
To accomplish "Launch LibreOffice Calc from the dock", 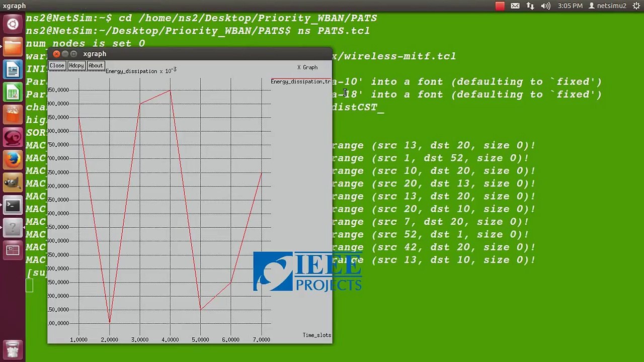I will (13, 93).
